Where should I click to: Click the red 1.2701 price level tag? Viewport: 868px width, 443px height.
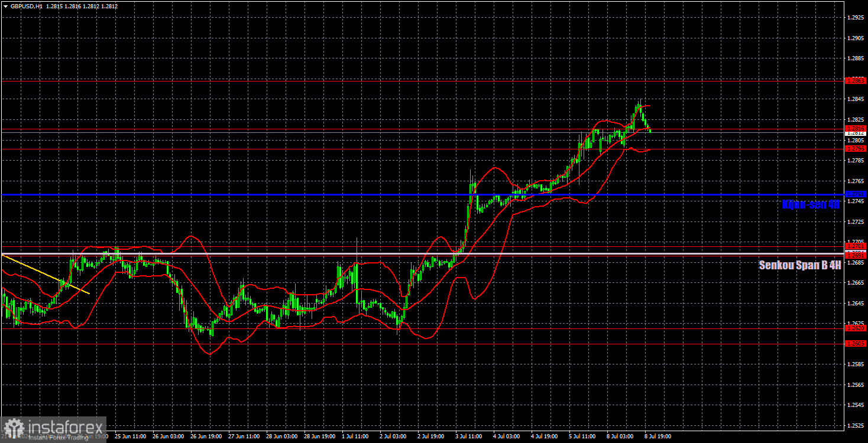(x=855, y=246)
